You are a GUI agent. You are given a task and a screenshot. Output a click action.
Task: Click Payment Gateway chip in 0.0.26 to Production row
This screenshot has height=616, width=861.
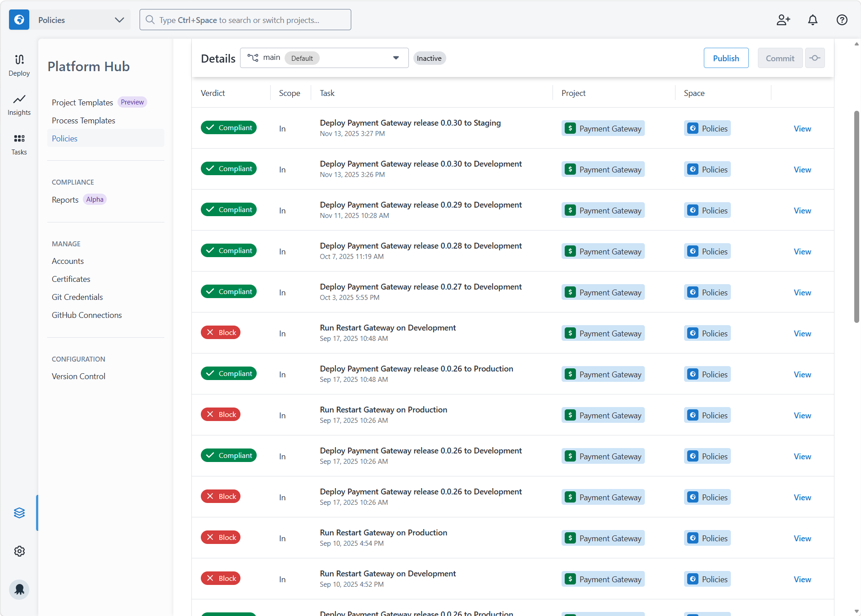(x=603, y=374)
